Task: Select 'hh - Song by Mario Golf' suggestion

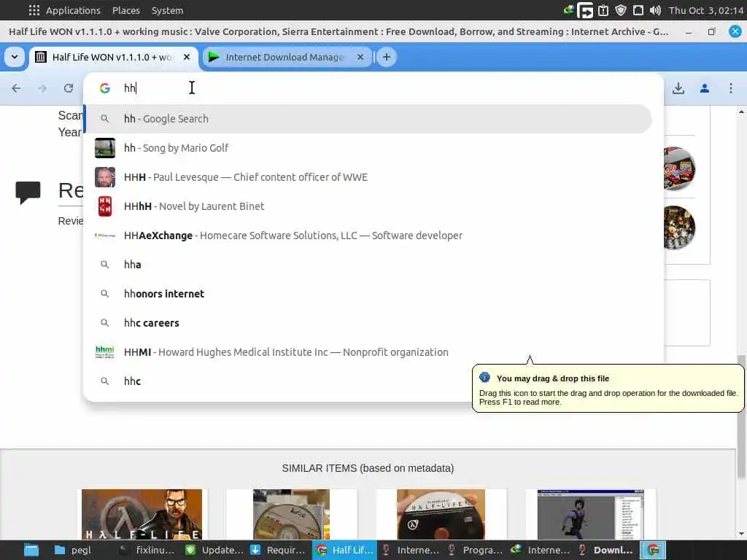Action: (x=368, y=147)
